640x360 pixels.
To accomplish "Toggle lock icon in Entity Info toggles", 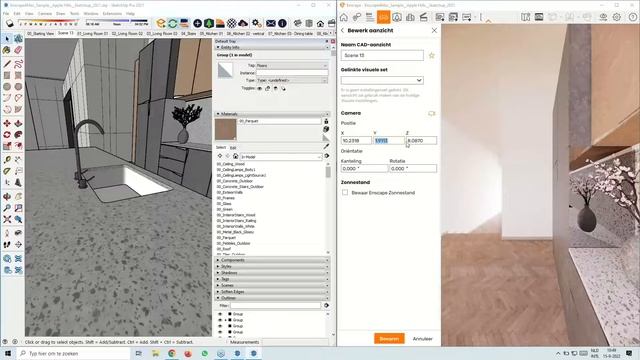I will tap(268, 88).
